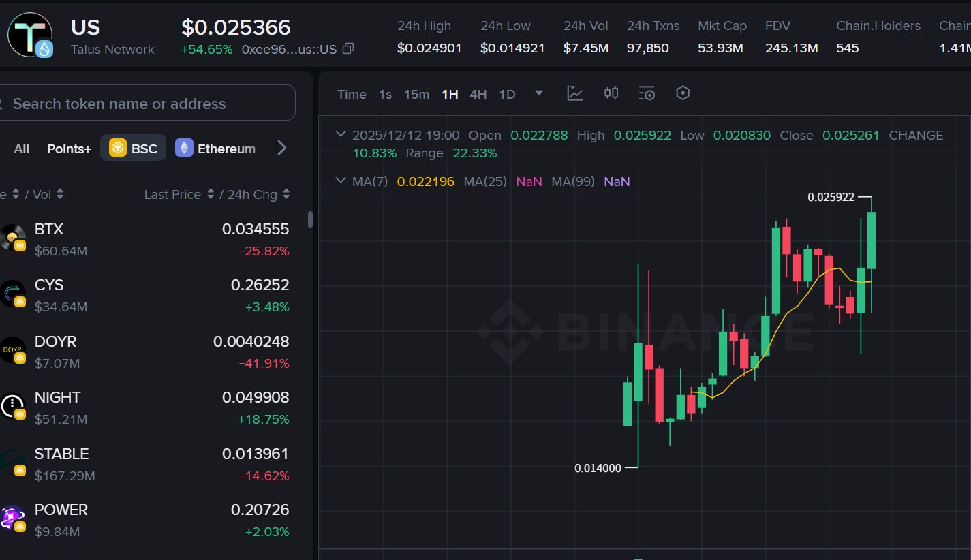Click POWER last price 0.20726
The height and width of the screenshot is (560, 971).
[x=260, y=510]
